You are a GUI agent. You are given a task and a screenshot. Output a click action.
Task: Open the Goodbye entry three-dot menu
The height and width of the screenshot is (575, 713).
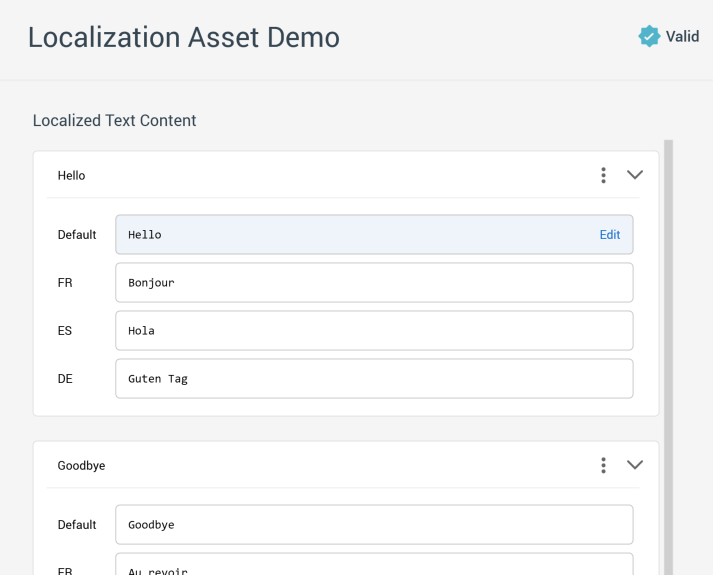pyautogui.click(x=603, y=465)
